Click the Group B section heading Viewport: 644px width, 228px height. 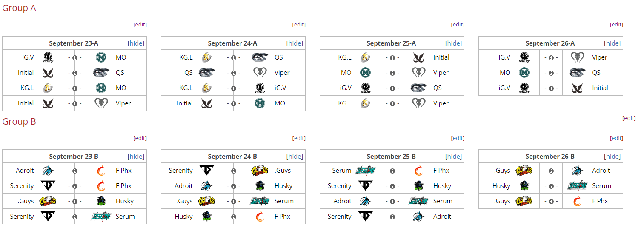pyautogui.click(x=19, y=122)
